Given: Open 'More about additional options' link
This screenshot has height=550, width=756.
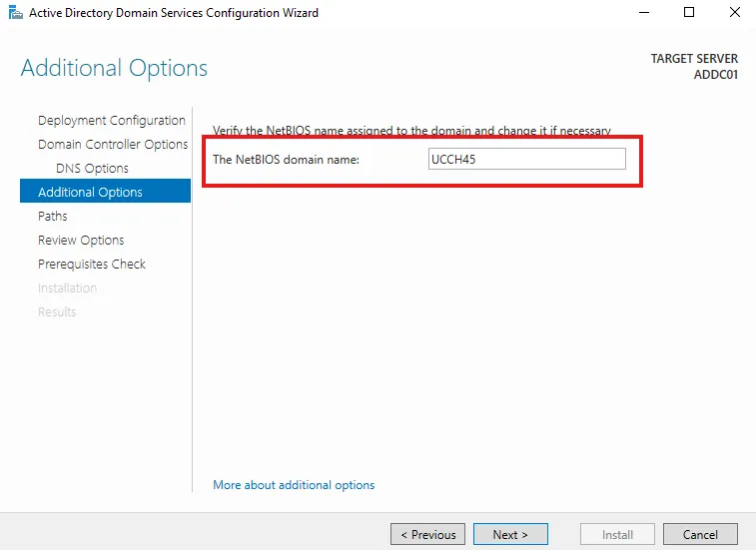Looking at the screenshot, I should tap(294, 485).
